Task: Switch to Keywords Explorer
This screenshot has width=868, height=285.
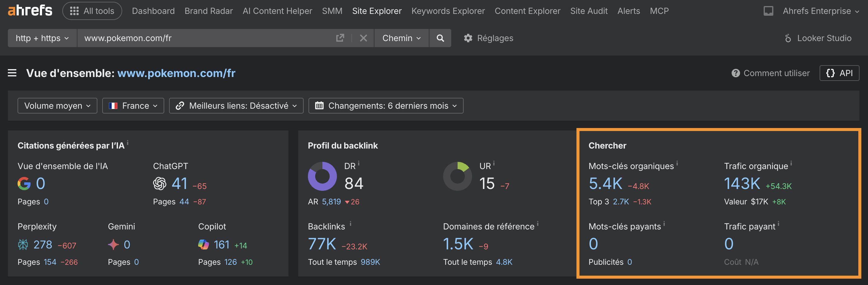Action: pyautogui.click(x=448, y=11)
